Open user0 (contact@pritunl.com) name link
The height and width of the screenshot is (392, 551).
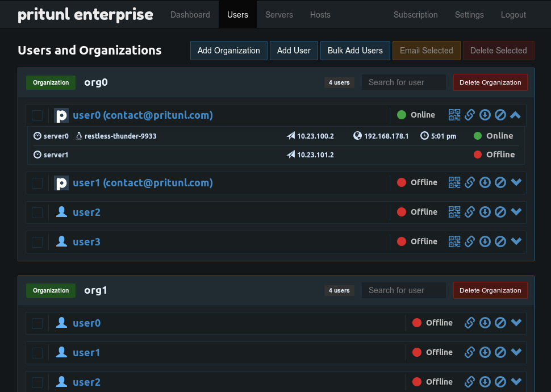click(143, 115)
